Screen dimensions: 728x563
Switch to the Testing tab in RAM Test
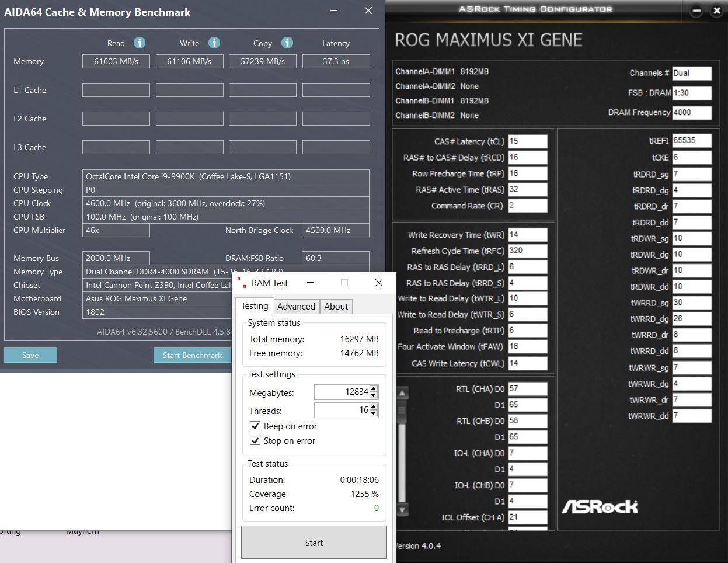(255, 306)
